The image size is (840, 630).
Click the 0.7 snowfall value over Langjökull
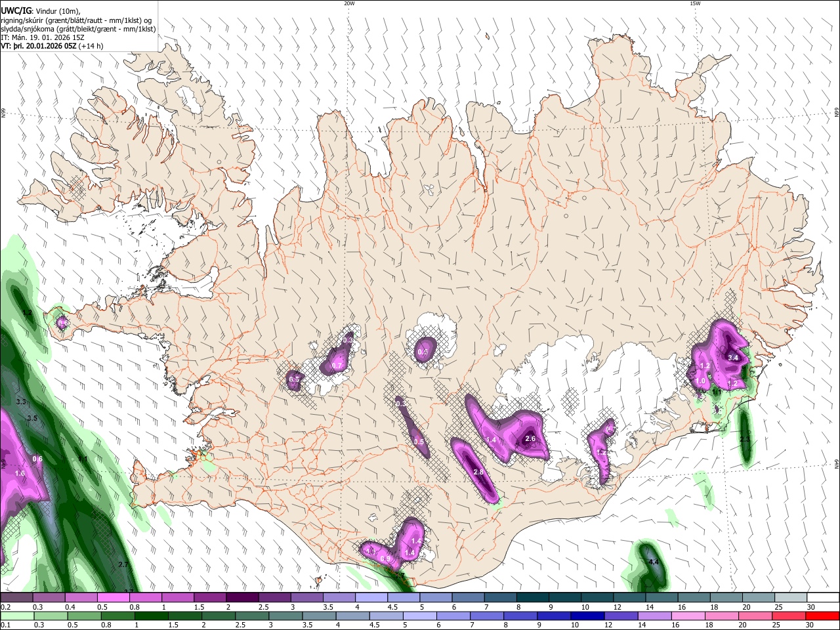click(337, 366)
